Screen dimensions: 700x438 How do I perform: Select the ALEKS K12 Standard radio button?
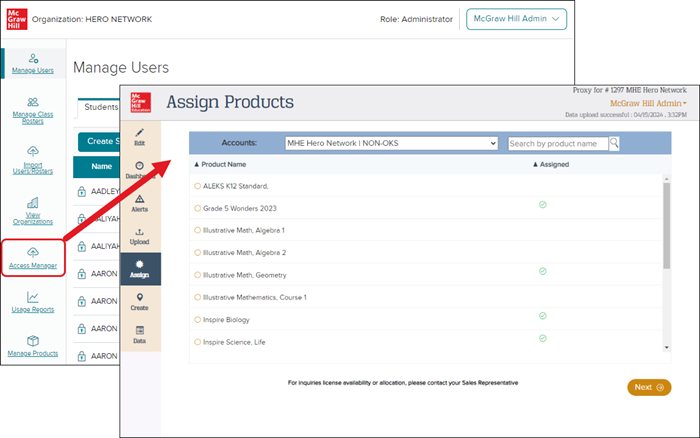coord(197,186)
